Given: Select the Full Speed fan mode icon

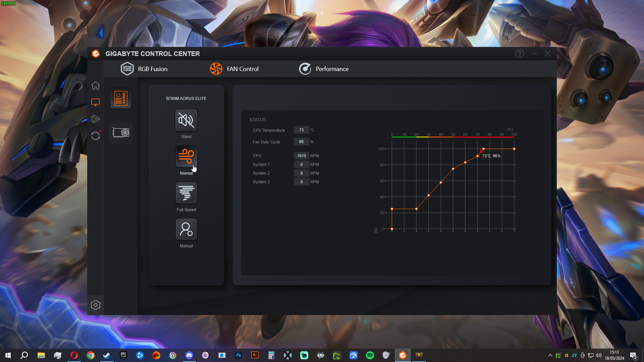Looking at the screenshot, I should (x=186, y=193).
